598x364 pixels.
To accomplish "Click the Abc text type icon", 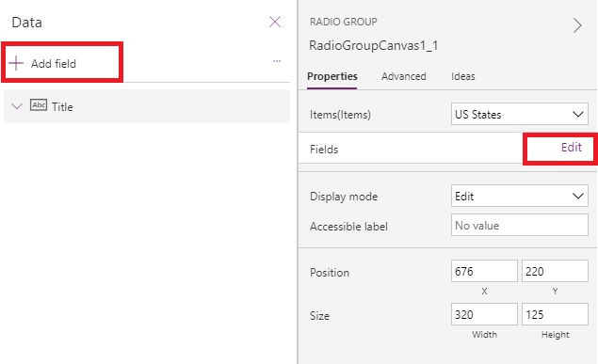I will coord(39,105).
